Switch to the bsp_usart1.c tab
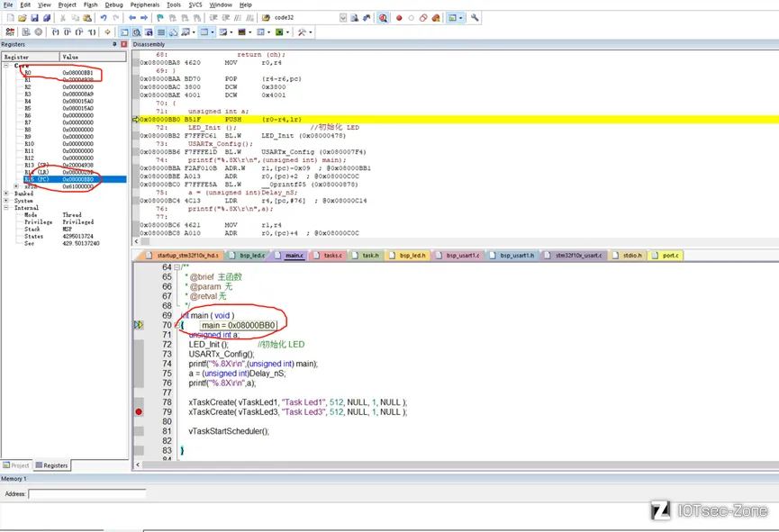This screenshot has height=532, width=779. [x=458, y=256]
